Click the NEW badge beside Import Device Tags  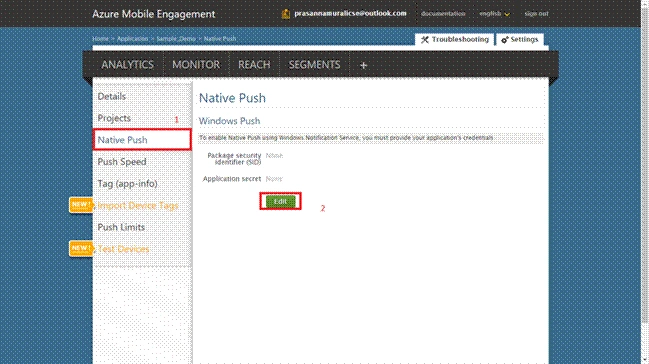click(81, 205)
